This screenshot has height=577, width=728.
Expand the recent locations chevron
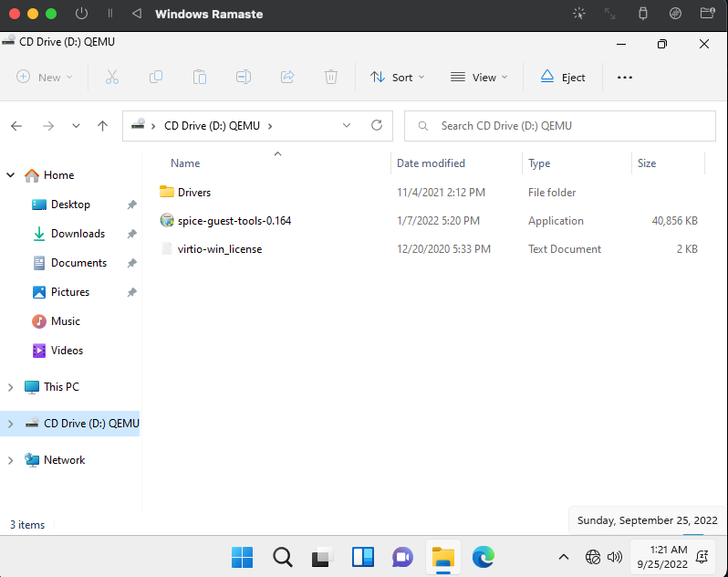coord(76,126)
